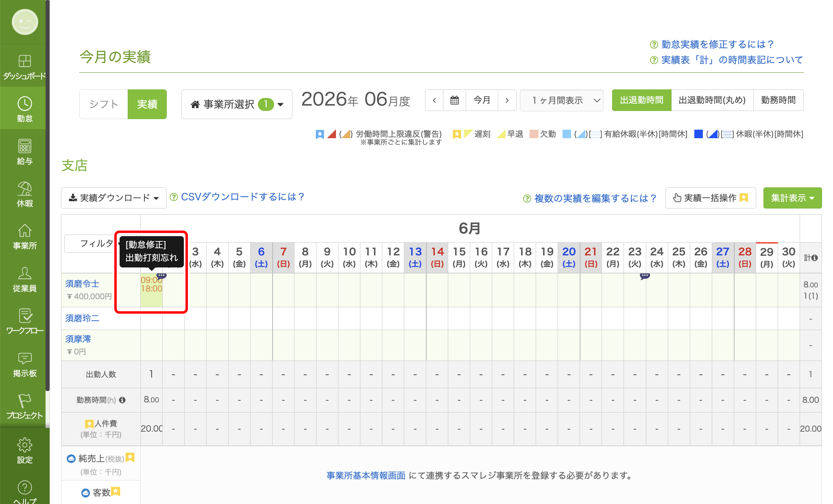The height and width of the screenshot is (504, 833).
Task: Click info icon next to 勤務時間(h)
Action: (x=122, y=400)
